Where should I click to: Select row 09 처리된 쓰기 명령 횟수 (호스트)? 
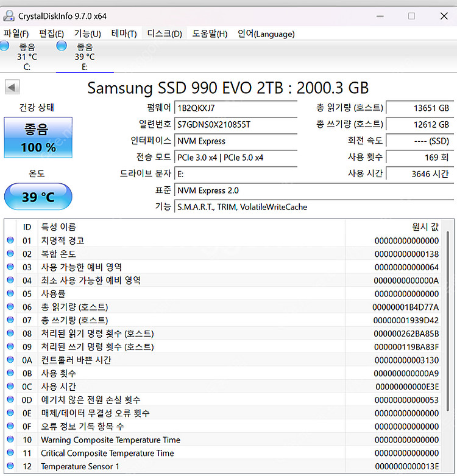coord(223,347)
